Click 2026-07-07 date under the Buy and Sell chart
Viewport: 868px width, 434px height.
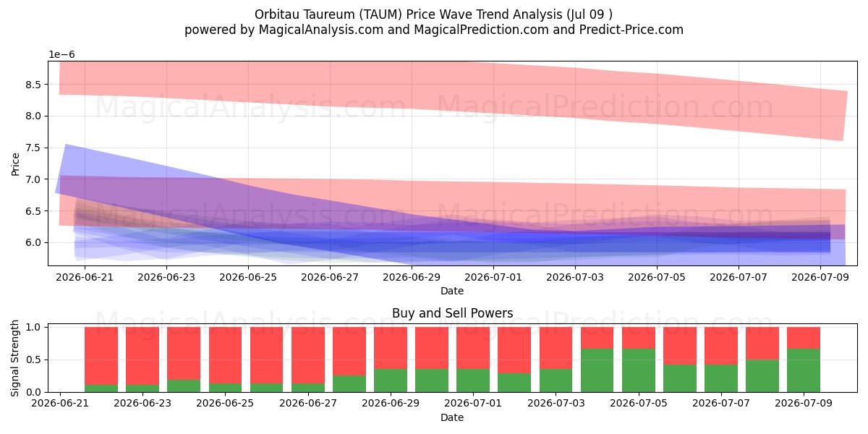pos(721,403)
